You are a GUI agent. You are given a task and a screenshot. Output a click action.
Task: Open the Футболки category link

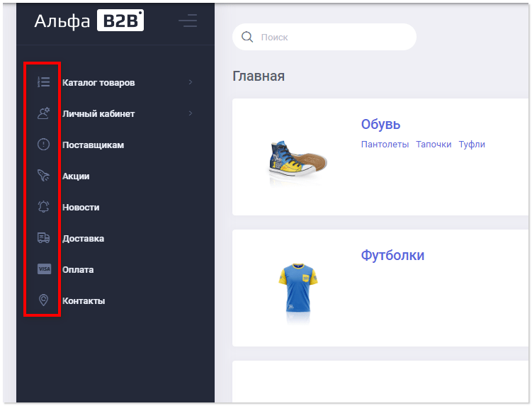click(x=392, y=255)
